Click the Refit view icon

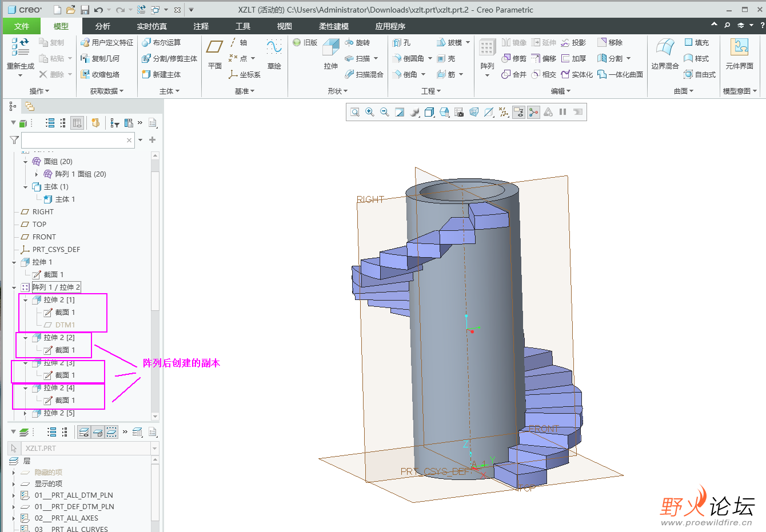point(355,112)
